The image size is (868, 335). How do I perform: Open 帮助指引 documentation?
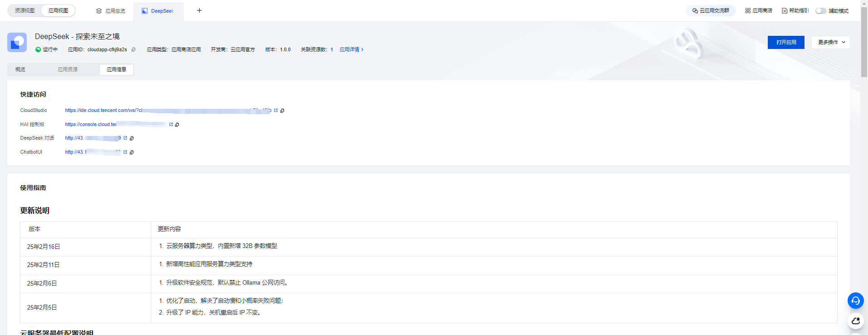click(x=795, y=10)
